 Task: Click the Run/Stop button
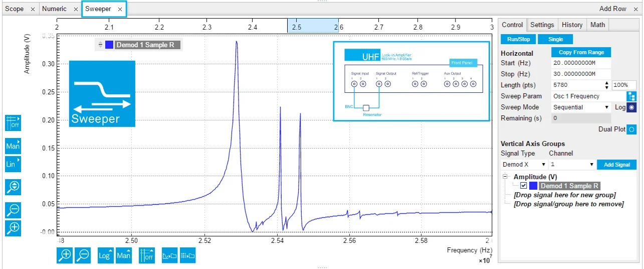(x=518, y=39)
